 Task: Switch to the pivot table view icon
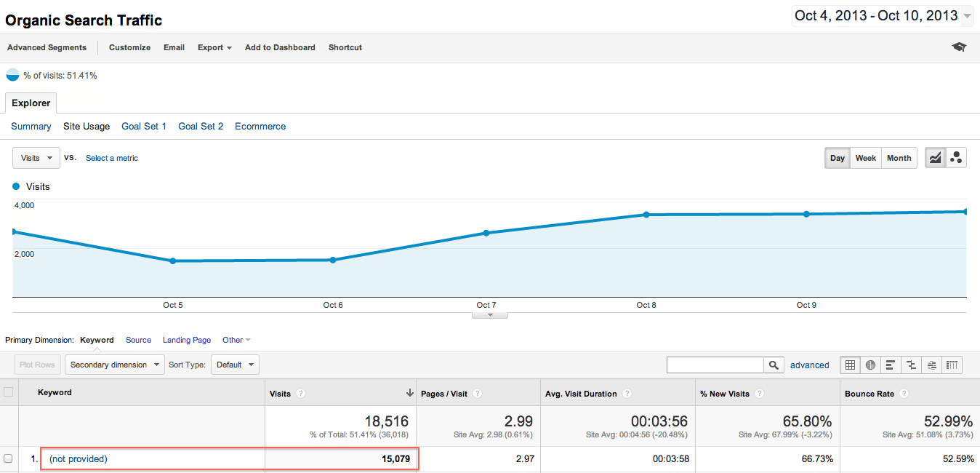point(952,365)
